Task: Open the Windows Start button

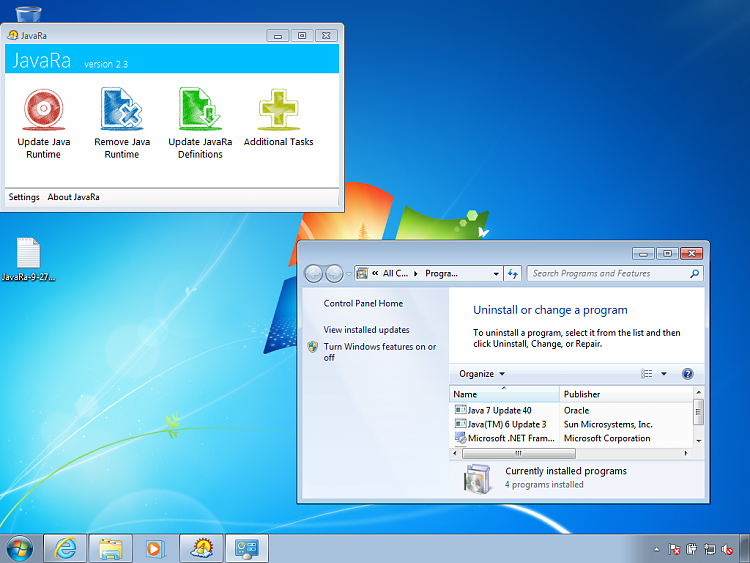Action: click(x=20, y=548)
